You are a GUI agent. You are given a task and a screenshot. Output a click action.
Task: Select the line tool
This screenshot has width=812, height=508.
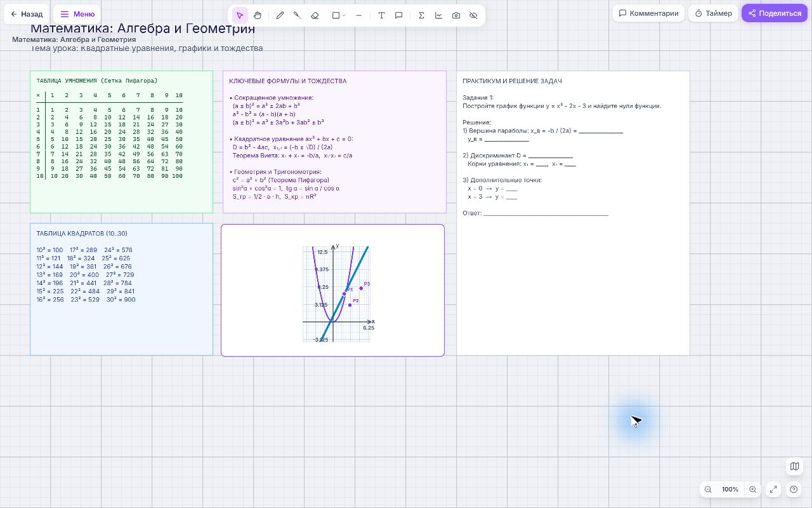359,15
